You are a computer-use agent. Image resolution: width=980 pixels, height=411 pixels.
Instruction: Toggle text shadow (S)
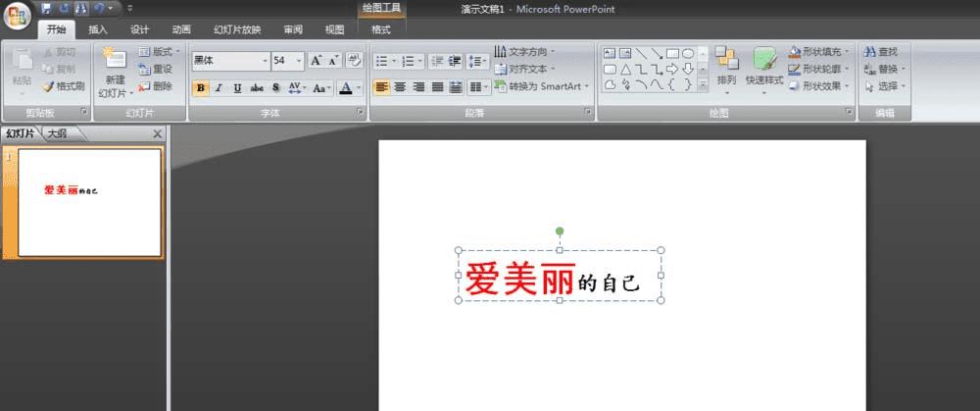click(x=275, y=88)
